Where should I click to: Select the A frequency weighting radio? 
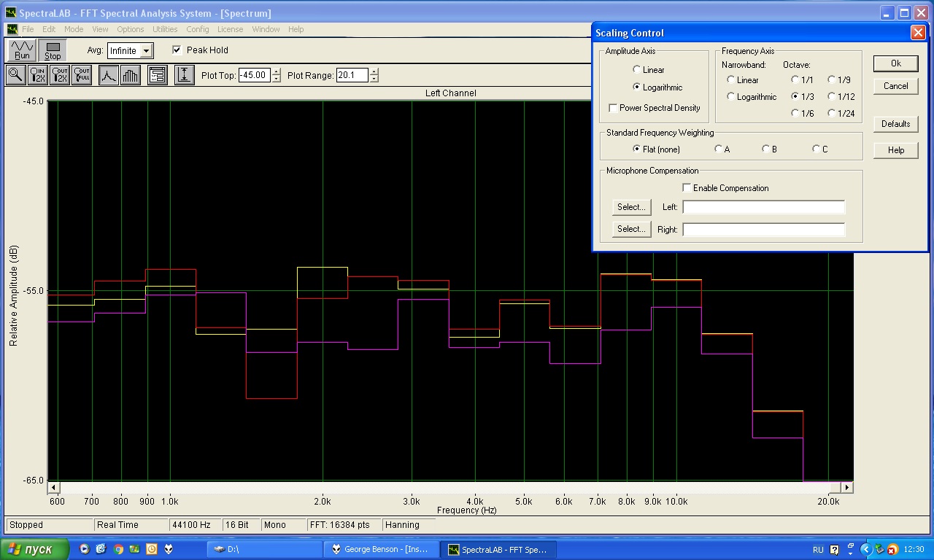click(718, 149)
